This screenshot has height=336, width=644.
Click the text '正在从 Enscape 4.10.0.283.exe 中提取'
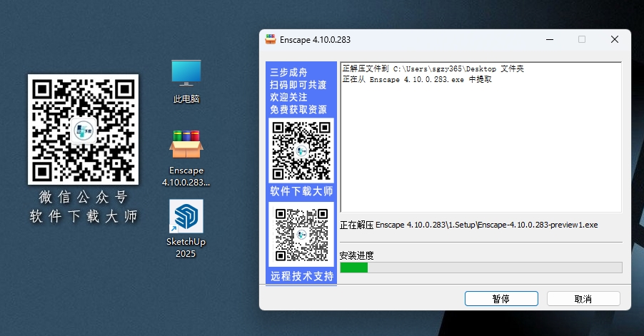[x=417, y=79]
